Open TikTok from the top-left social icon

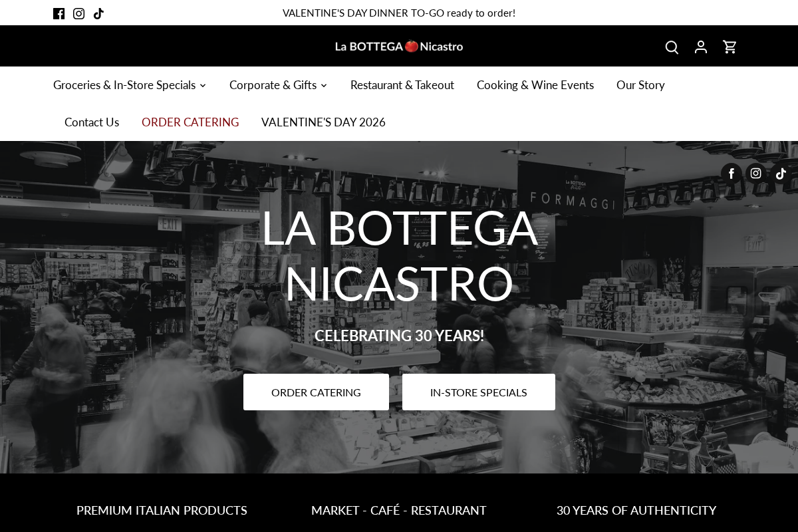point(98,13)
